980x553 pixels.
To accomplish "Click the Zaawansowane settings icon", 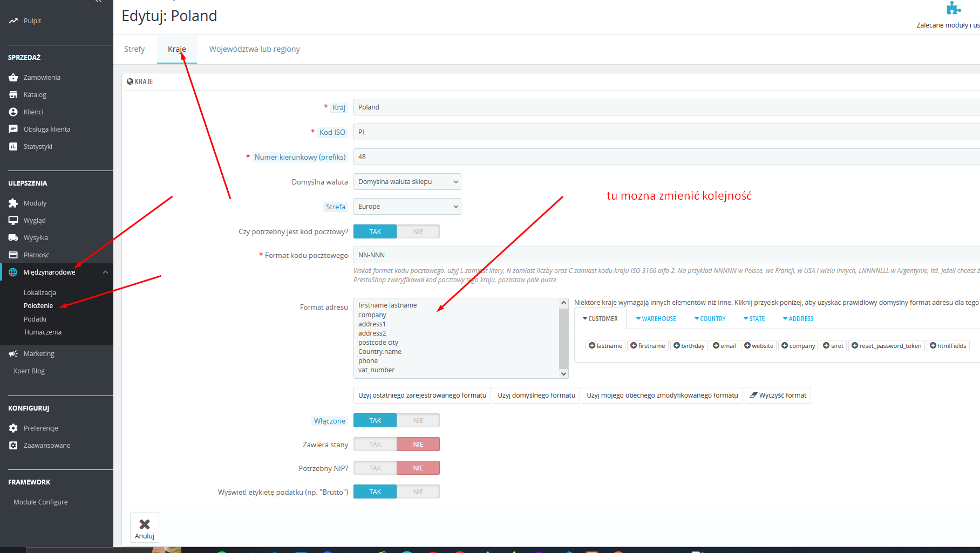I will [x=13, y=446].
